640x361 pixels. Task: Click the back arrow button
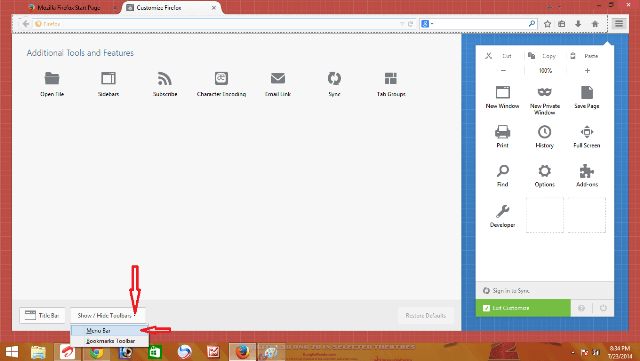[x=26, y=24]
